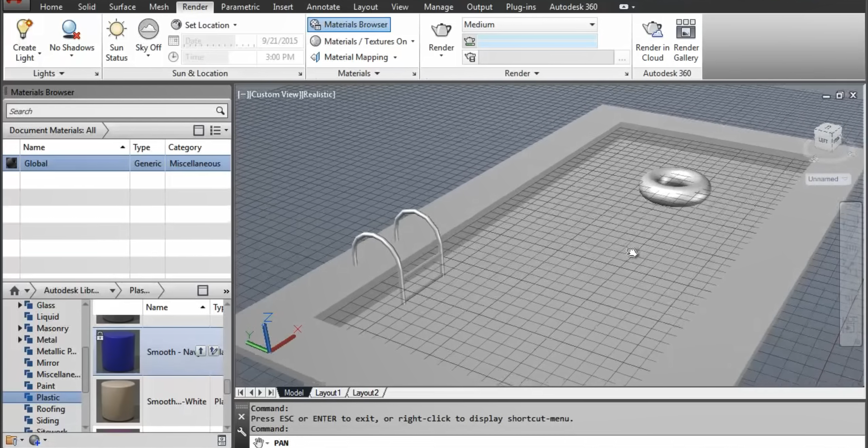Switch to the Home ribbon tab
The image size is (868, 448).
(51, 7)
